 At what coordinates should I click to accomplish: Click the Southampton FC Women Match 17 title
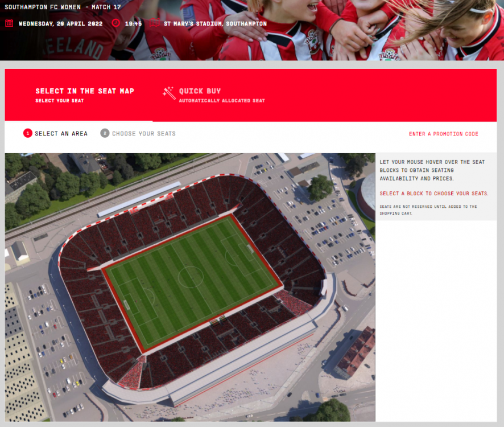(63, 7)
